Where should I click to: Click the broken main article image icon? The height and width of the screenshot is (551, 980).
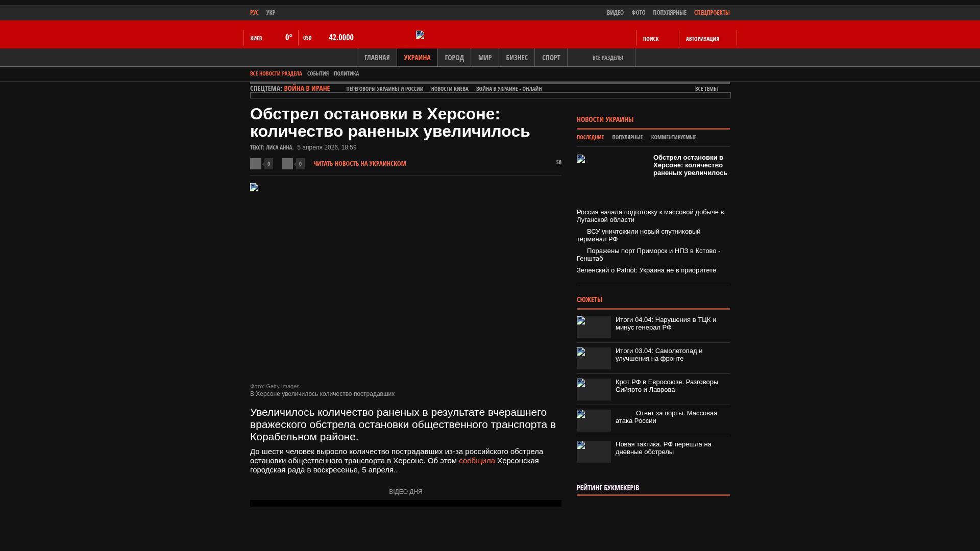(254, 187)
